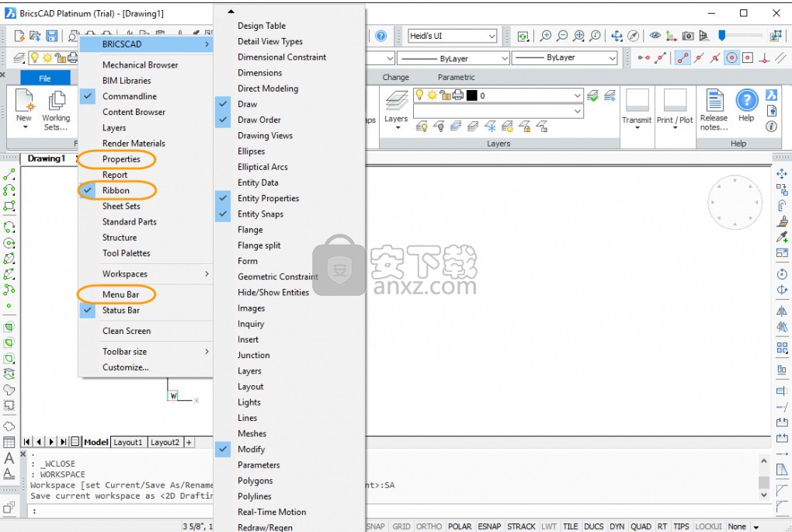Add a new layout with plus button
792x532 pixels.
coord(189,442)
